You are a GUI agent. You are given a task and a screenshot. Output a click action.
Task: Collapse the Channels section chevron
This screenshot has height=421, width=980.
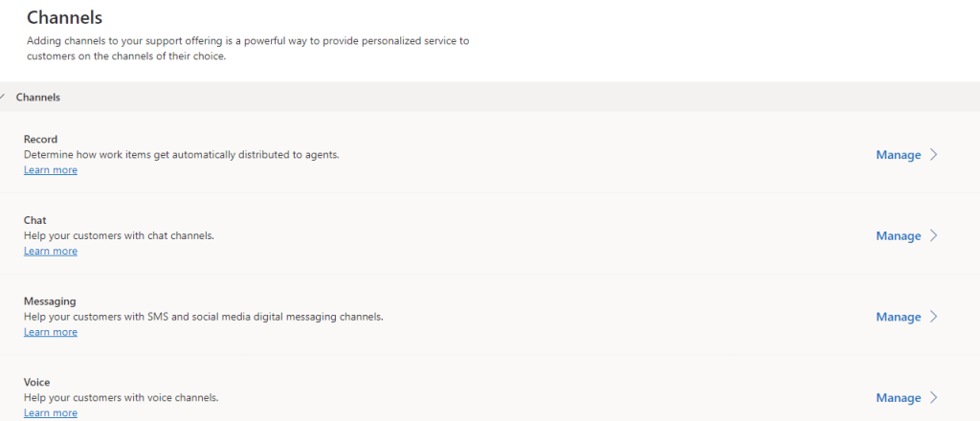[x=3, y=97]
